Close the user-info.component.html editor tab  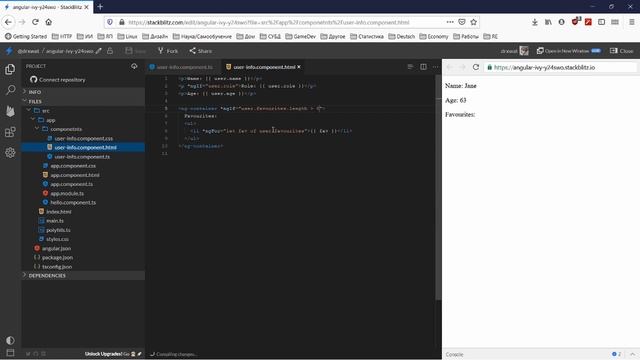click(x=299, y=67)
